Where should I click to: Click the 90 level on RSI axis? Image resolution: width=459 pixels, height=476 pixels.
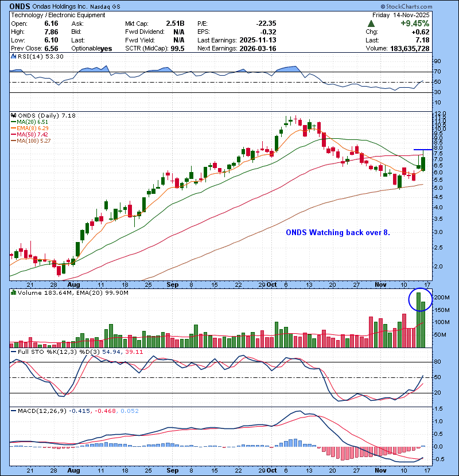437,61
